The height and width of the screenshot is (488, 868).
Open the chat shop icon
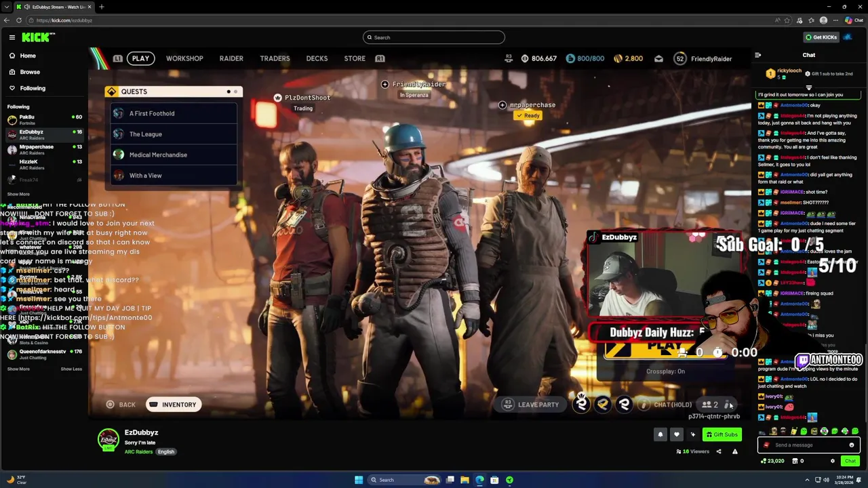pyautogui.click(x=795, y=461)
